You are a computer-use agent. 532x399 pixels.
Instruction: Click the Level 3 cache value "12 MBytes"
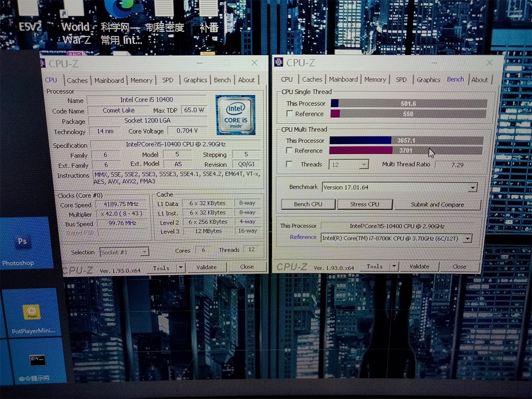[x=208, y=231]
